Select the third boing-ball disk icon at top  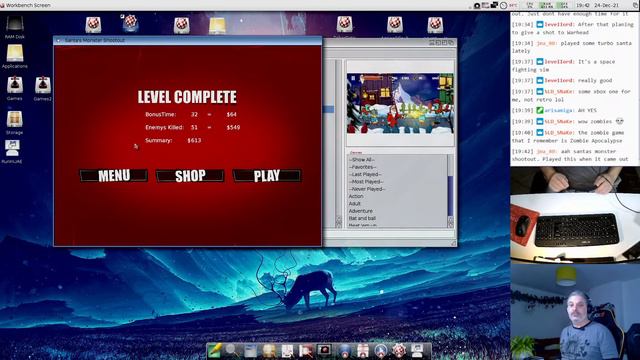[x=182, y=25]
